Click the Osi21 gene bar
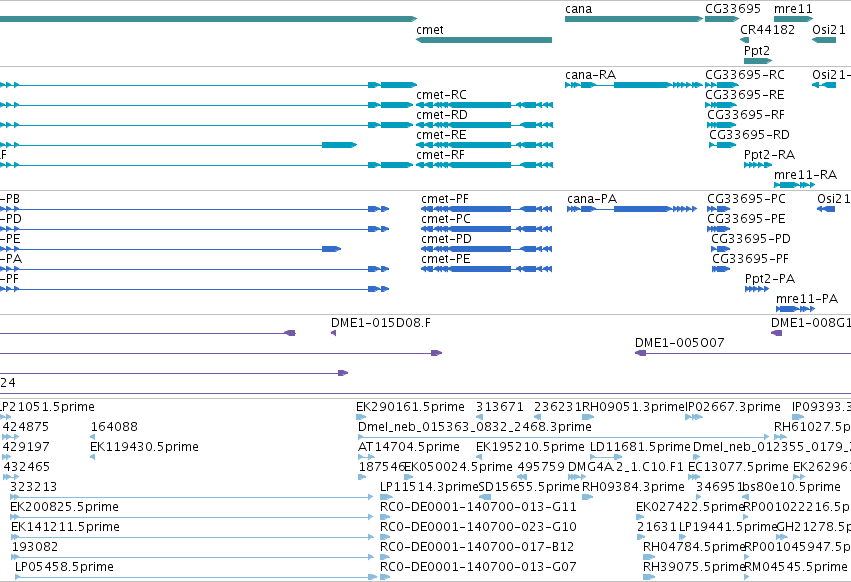The image size is (851, 582). tap(824, 40)
